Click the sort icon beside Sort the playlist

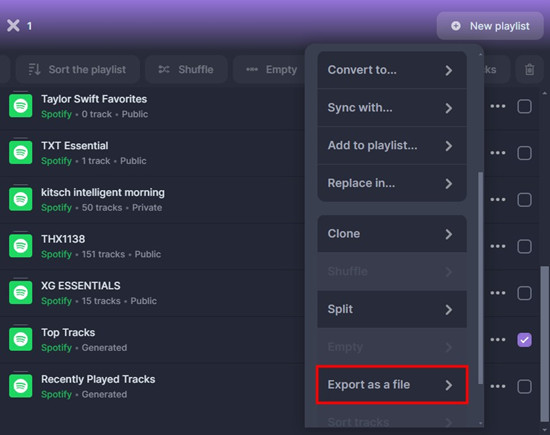(x=34, y=69)
